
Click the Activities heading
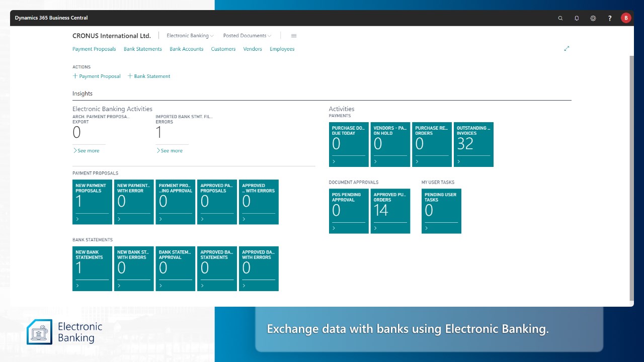click(342, 109)
